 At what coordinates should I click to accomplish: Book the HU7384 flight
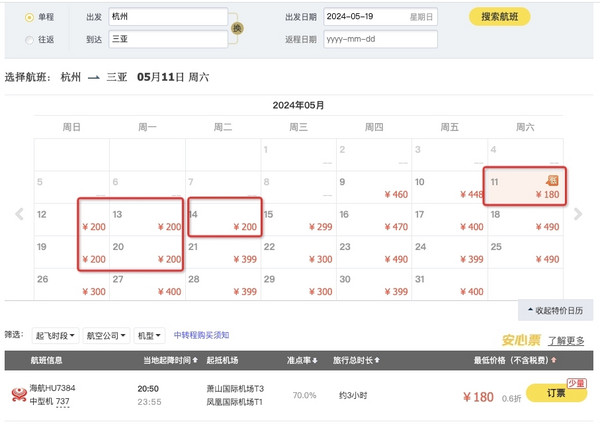[556, 393]
